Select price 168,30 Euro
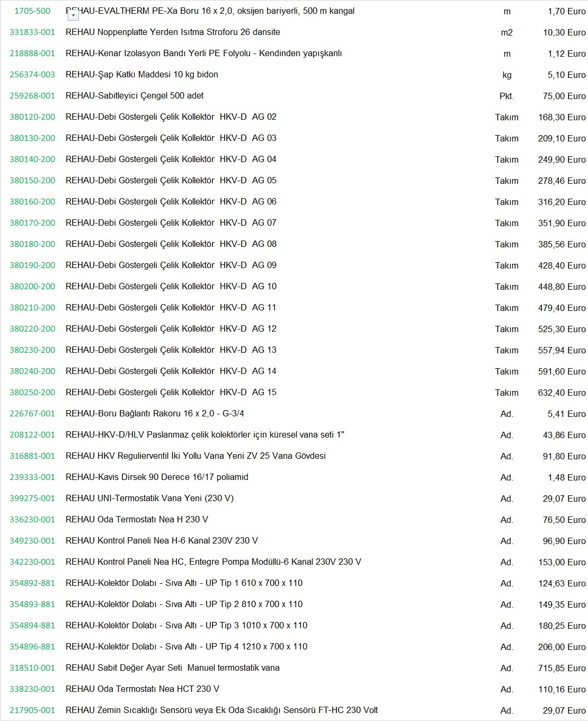Screen dimensions: 588x721 (562, 117)
